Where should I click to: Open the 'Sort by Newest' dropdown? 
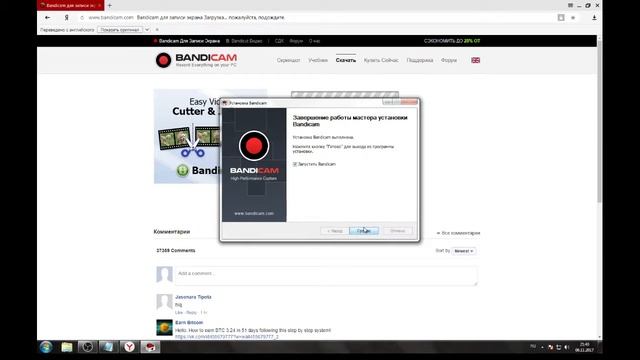click(x=464, y=251)
